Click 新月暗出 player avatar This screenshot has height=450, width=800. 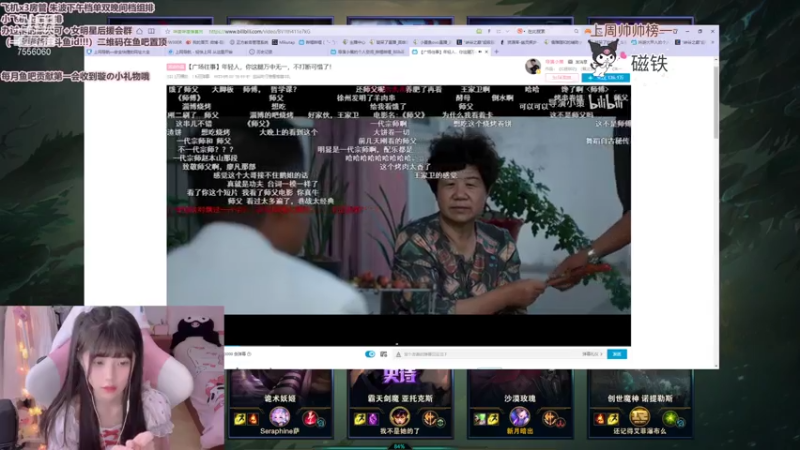point(519,417)
